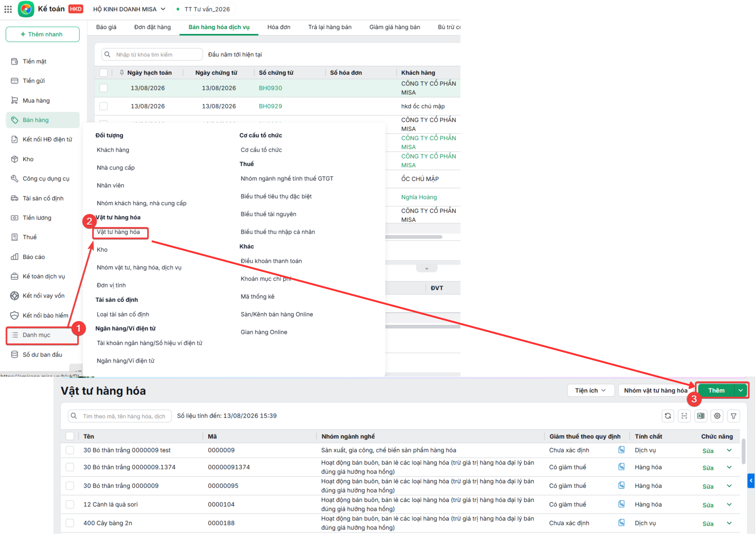
Task: Click the Kế toán HKD logo icon
Action: point(26,9)
